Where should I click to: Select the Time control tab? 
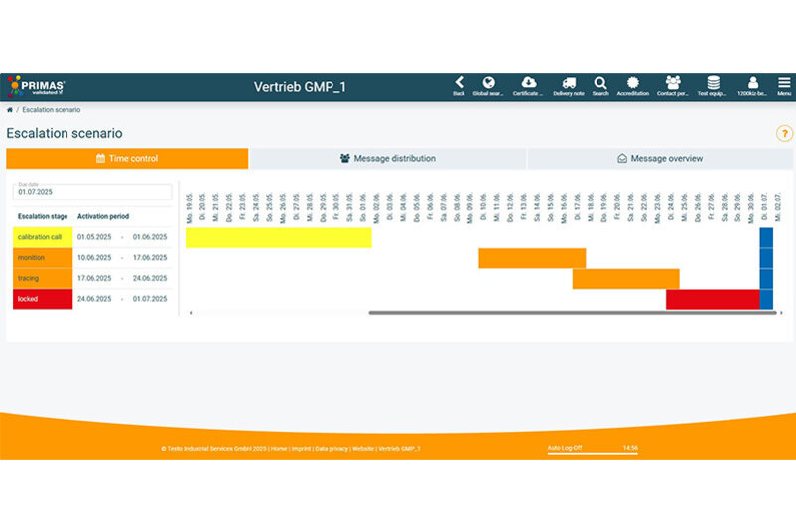click(127, 158)
